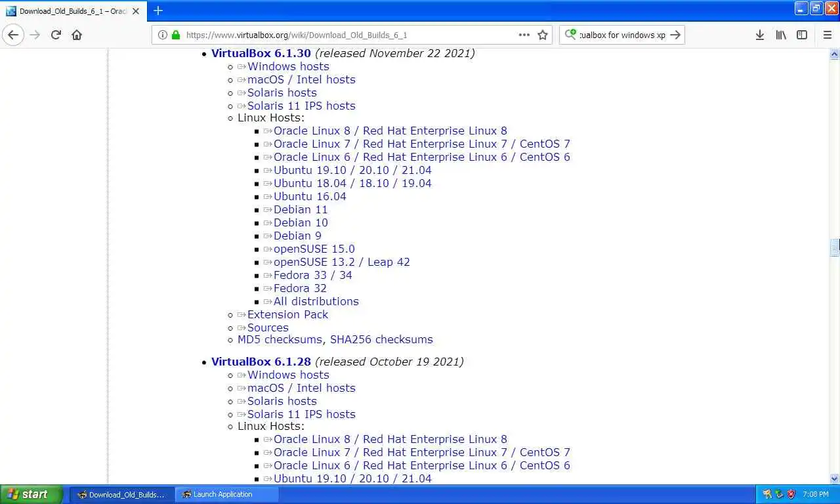The height and width of the screenshot is (504, 840).
Task: Download 6.1.30 Solaris hosts
Action: [282, 93]
